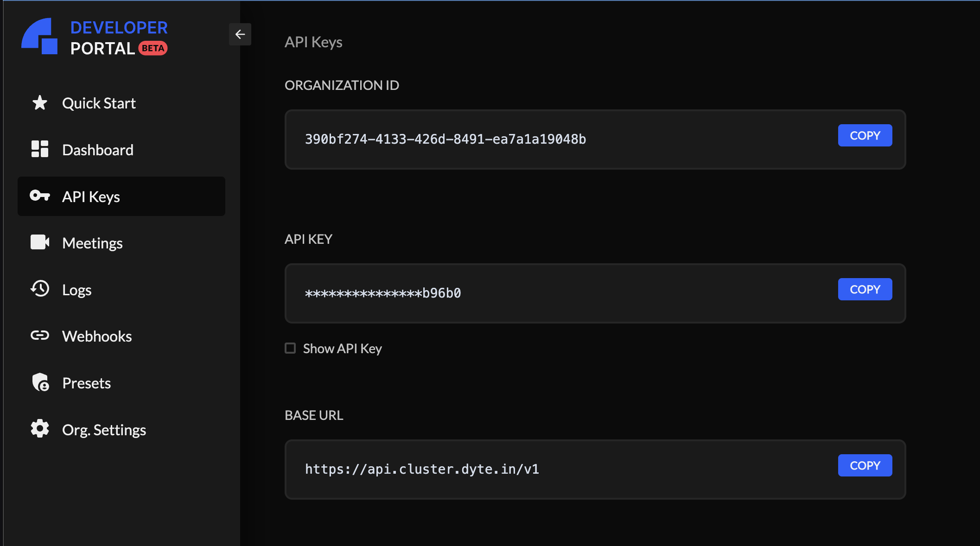Navigate to the Quick Start page

tap(99, 103)
